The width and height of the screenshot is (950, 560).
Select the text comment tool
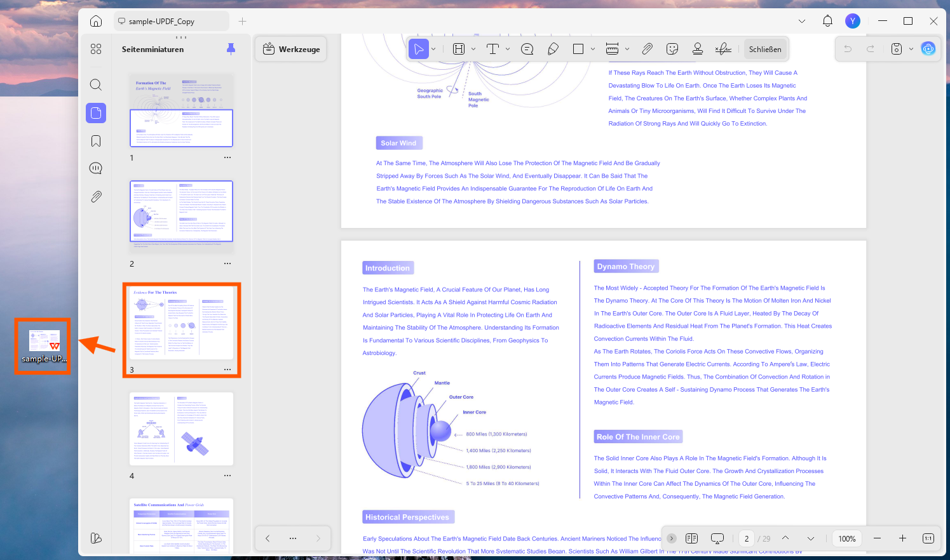[492, 49]
